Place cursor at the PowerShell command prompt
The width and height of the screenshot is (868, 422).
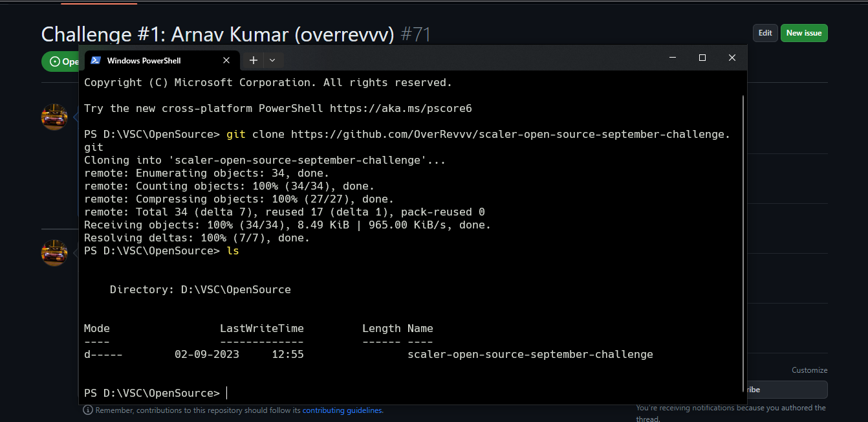(226, 392)
